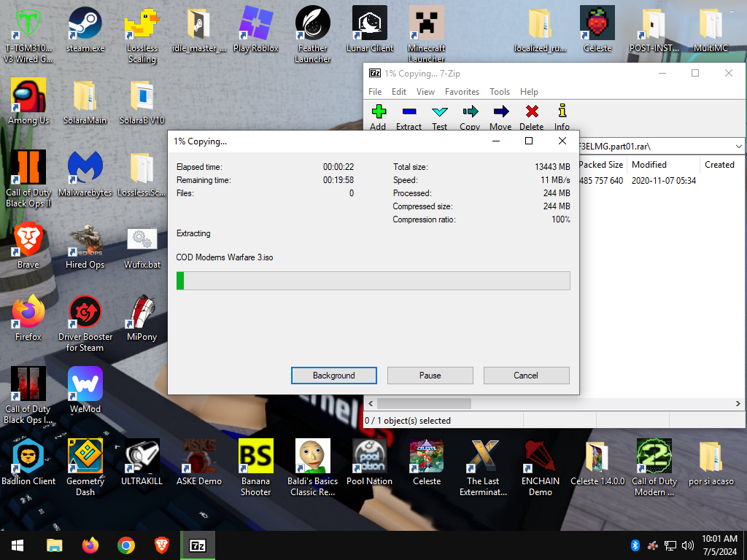Open File Explorer from the taskbar

coord(54,545)
